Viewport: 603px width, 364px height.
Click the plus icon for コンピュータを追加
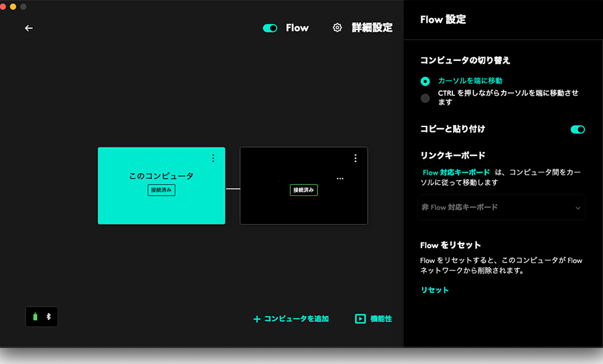257,319
